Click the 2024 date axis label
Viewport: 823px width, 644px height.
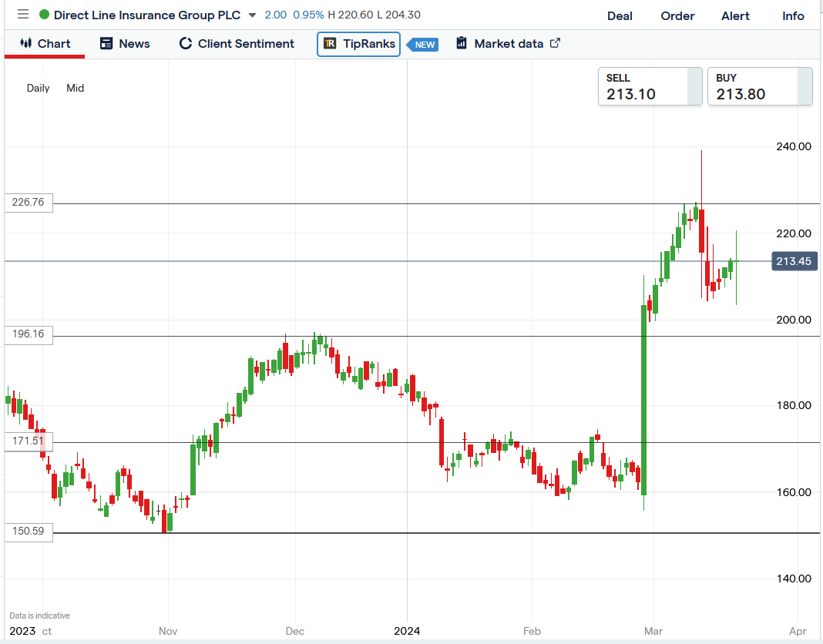(407, 631)
